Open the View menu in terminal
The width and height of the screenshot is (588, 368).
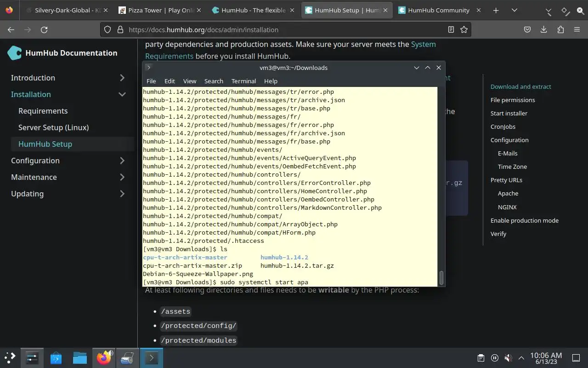pyautogui.click(x=190, y=81)
